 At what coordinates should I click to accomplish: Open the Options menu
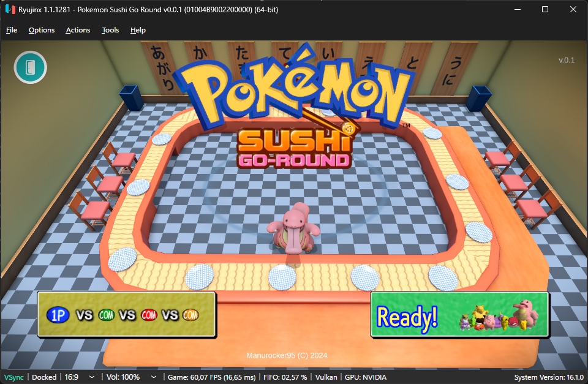(42, 30)
